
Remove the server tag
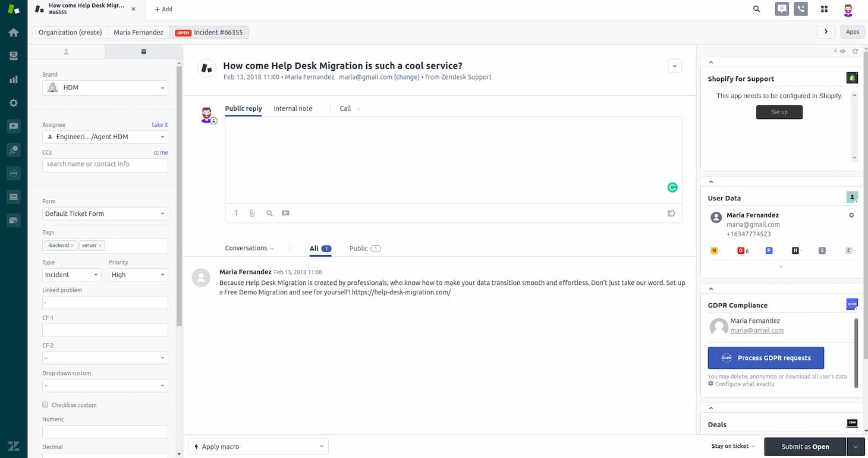tap(100, 246)
